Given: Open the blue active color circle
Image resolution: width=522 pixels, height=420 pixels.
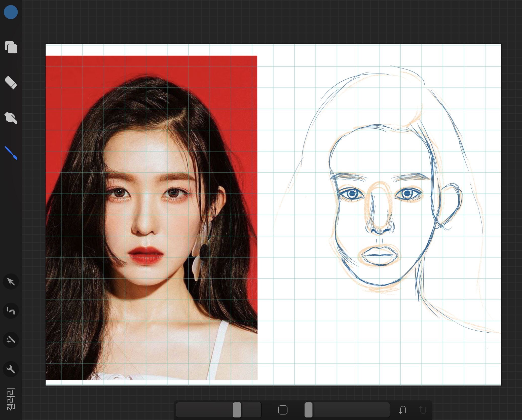Looking at the screenshot, I should pos(11,12).
